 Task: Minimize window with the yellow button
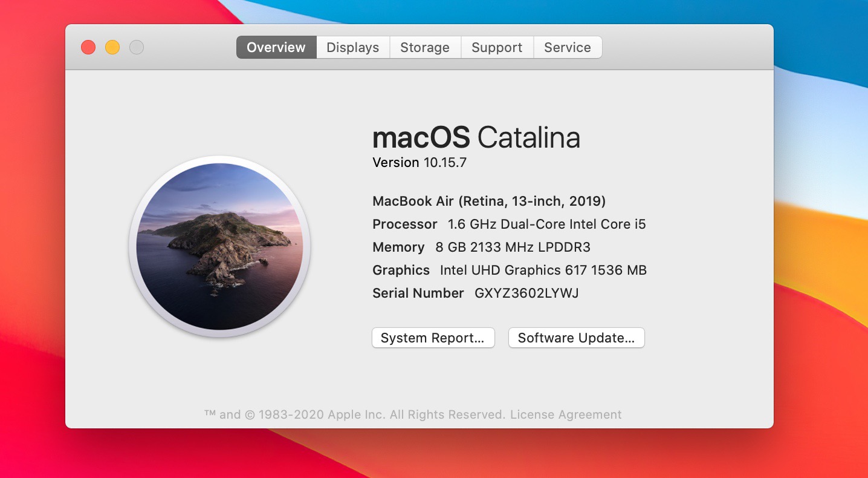pyautogui.click(x=112, y=47)
